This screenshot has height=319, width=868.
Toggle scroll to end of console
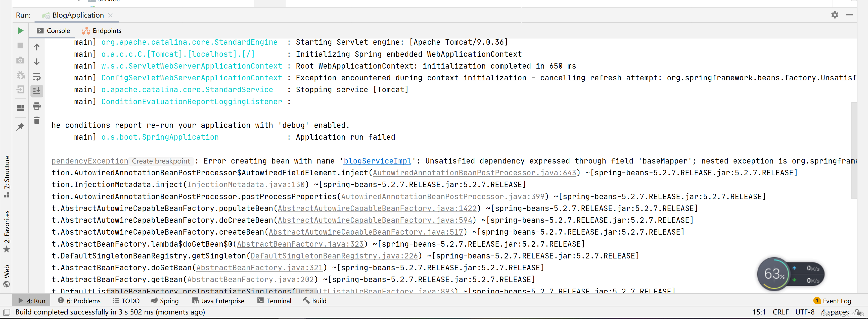tap(37, 91)
